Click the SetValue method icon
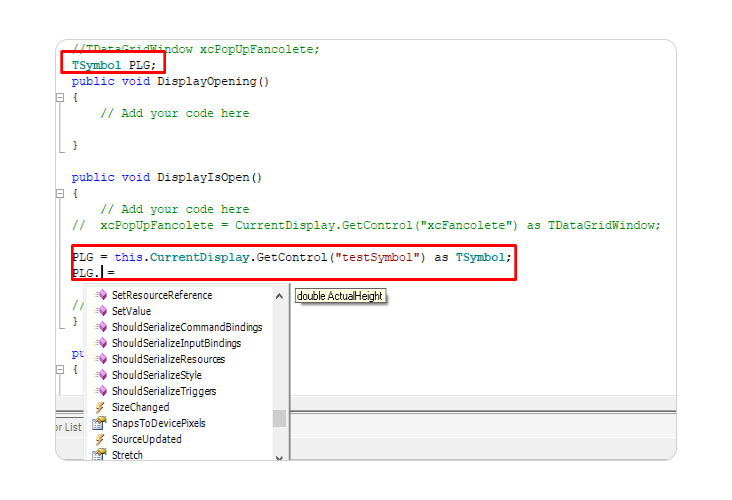This screenshot has height=500, width=732. pyautogui.click(x=101, y=312)
